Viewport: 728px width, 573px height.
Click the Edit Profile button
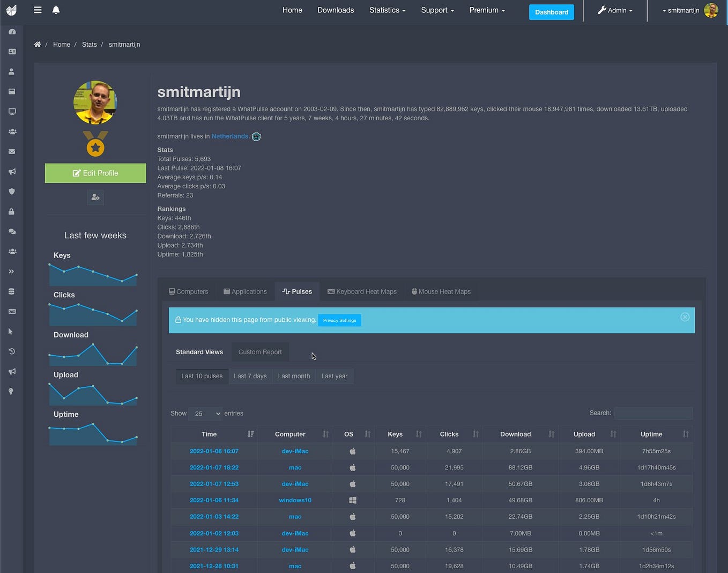[95, 173]
